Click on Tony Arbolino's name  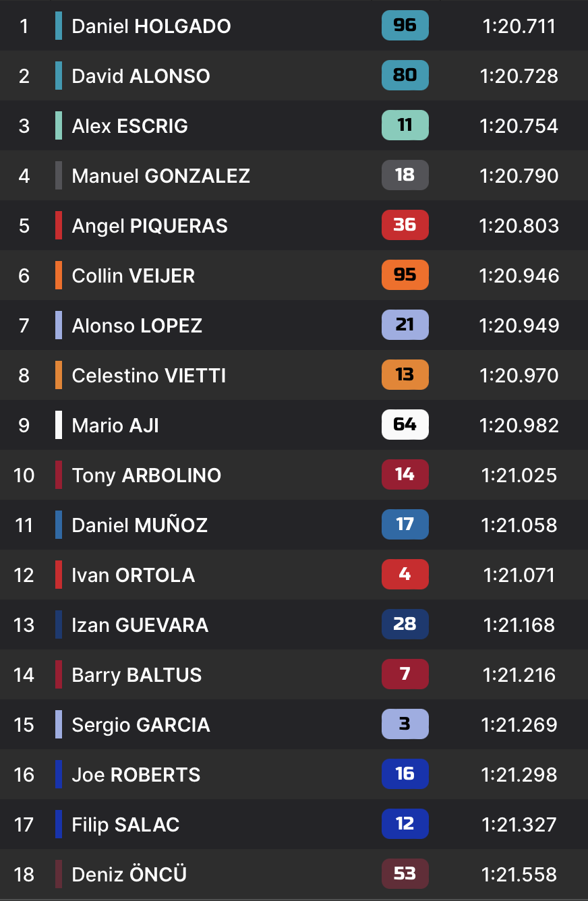click(146, 475)
